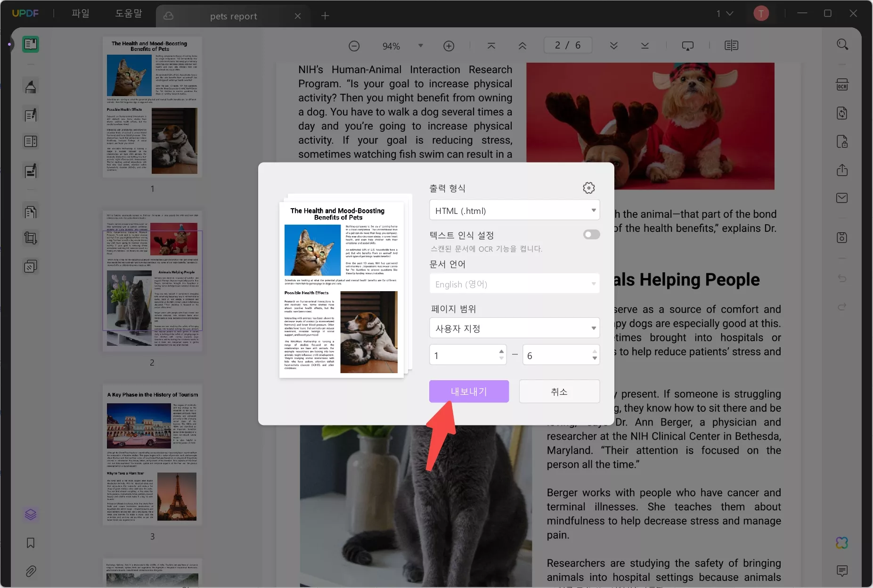Viewport: 873px width, 588px height.
Task: Go to the first page
Action: coord(491,46)
